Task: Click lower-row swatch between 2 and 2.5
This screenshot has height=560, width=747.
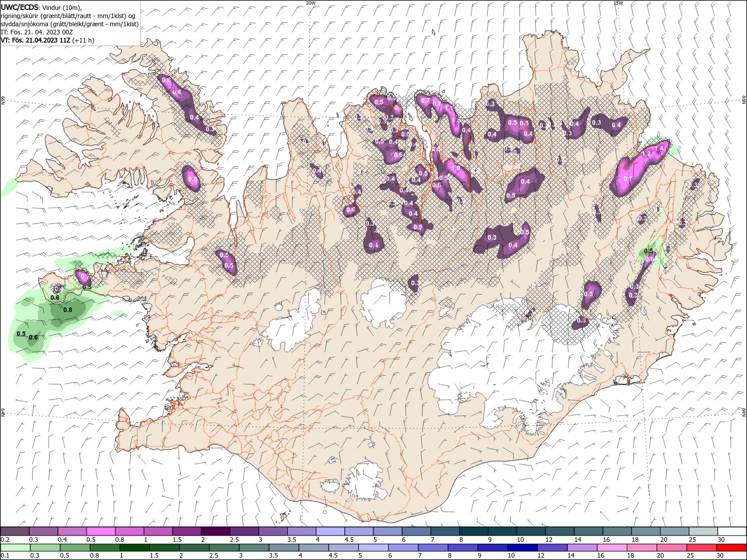Action: tap(194, 548)
